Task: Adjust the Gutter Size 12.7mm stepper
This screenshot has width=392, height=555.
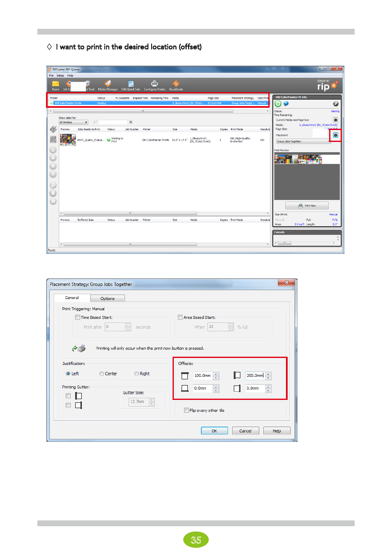Action: pos(152,402)
